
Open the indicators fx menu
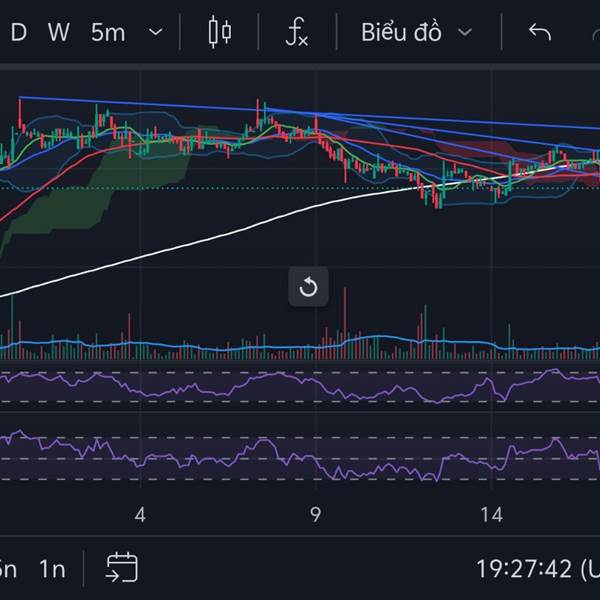297,32
